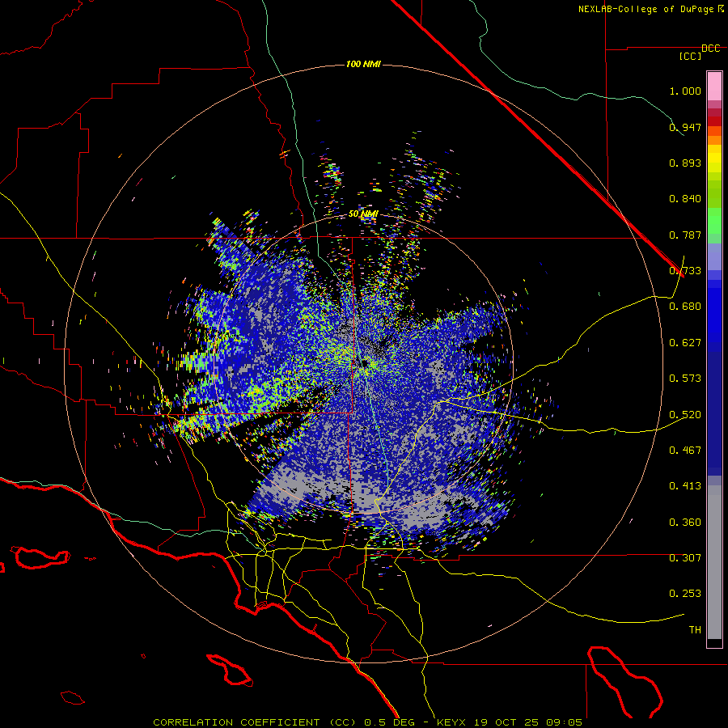The image size is (728, 728).
Task: Click the 19 OCT 25 date in caption
Action: point(506,722)
